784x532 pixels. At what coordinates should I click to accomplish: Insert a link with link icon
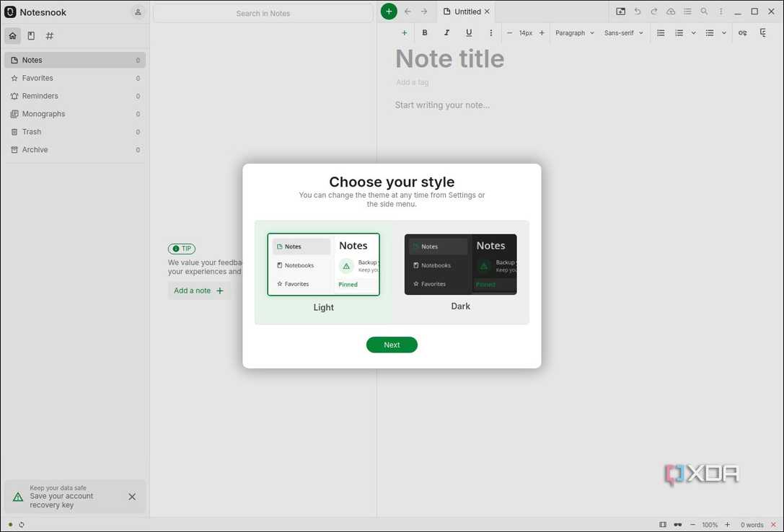[x=742, y=33]
